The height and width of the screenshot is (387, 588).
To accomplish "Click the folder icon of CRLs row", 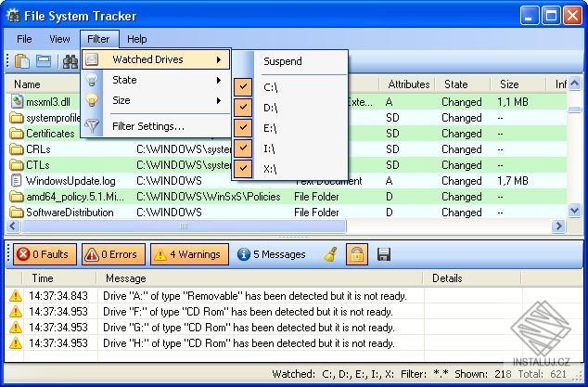I will (x=17, y=149).
